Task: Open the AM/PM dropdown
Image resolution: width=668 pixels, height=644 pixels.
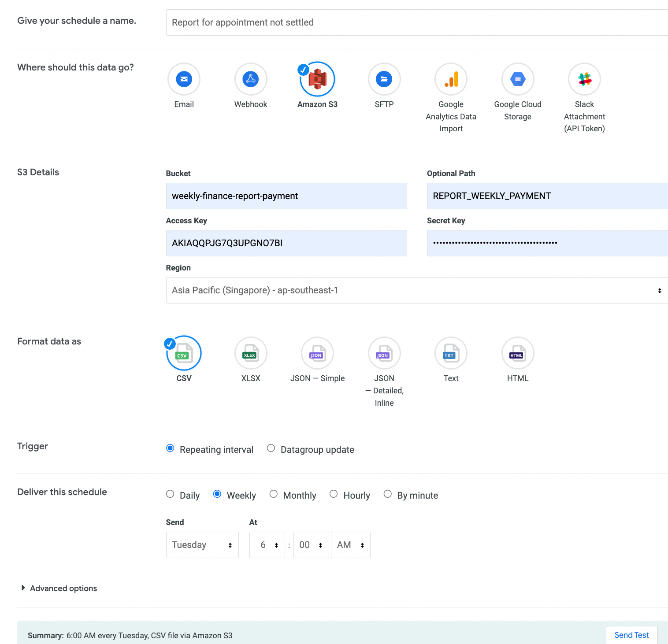Action: 351,545
